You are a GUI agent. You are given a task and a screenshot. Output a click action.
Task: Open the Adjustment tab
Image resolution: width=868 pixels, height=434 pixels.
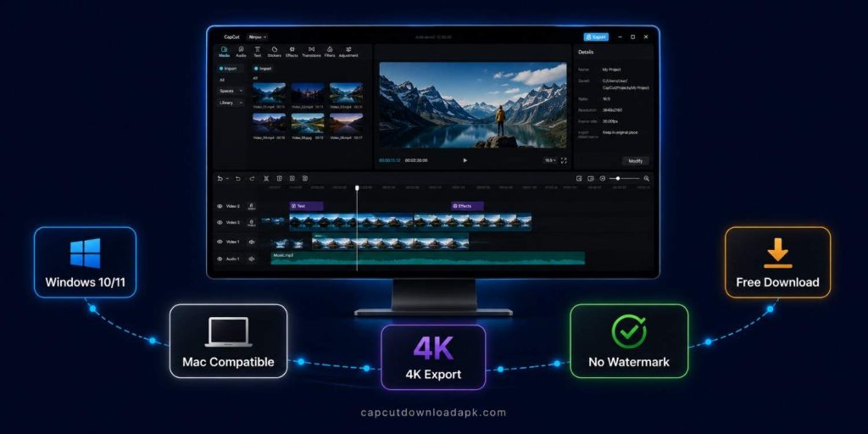coord(348,52)
